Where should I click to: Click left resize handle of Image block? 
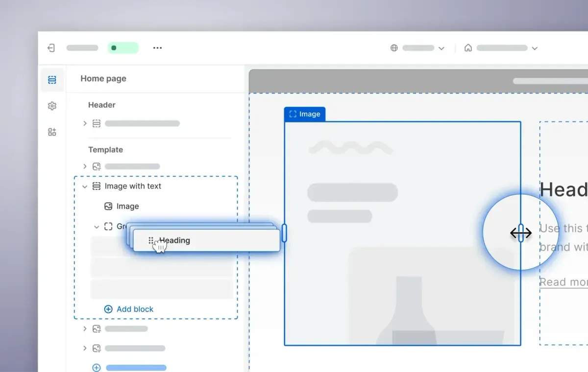(x=284, y=233)
